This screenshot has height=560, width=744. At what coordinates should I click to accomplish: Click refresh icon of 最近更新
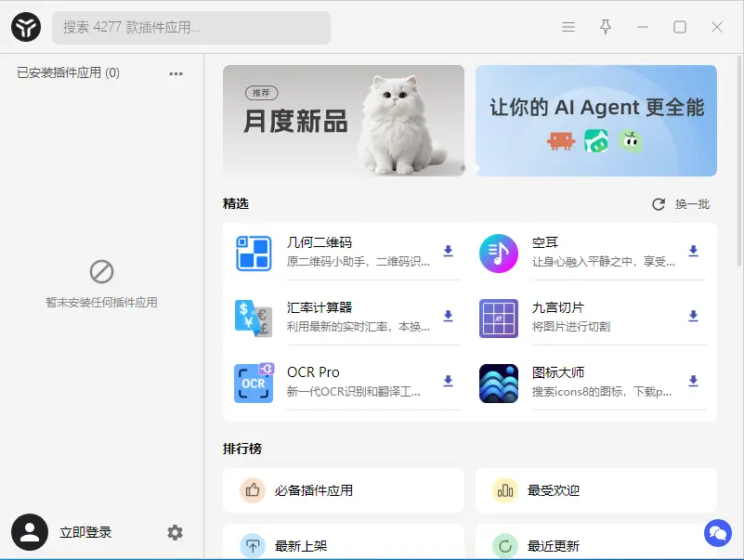(x=505, y=546)
